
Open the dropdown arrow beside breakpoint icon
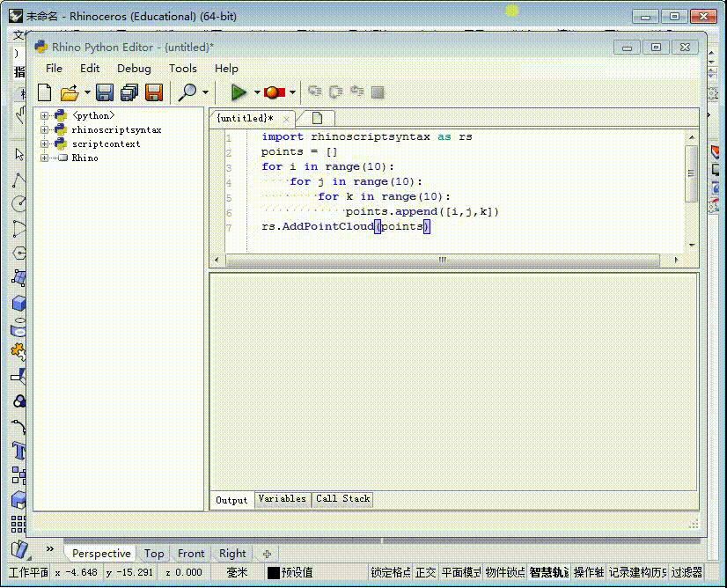[x=292, y=92]
